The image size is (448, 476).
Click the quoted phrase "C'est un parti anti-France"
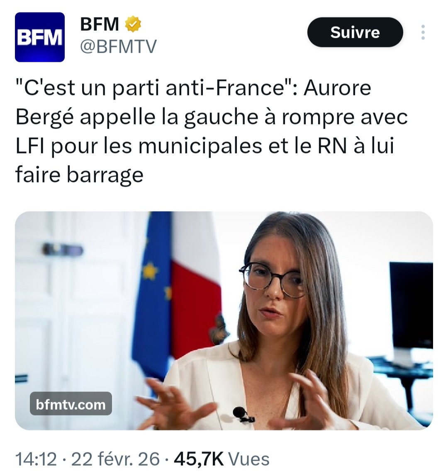tap(155, 88)
